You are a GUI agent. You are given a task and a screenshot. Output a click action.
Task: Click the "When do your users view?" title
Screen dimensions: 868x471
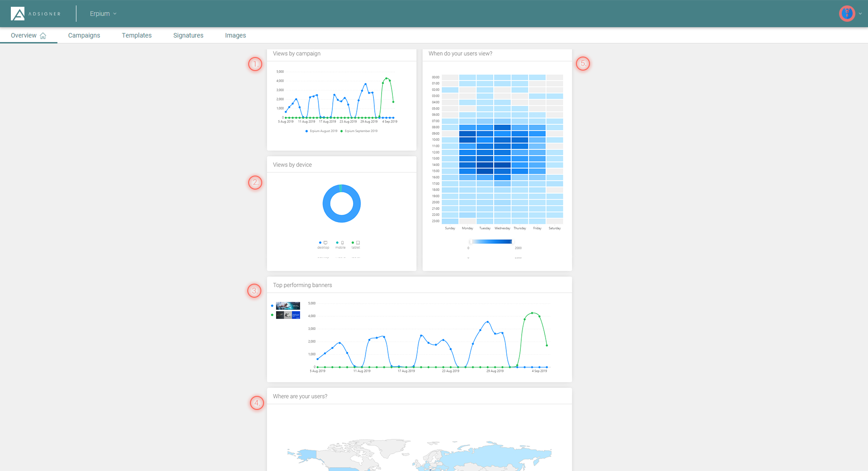tap(460, 53)
